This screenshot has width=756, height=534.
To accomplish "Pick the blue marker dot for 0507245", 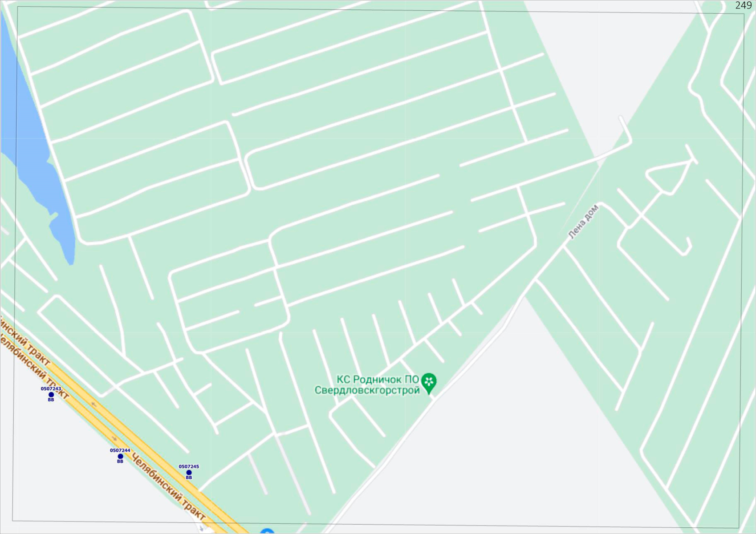I will tap(189, 473).
